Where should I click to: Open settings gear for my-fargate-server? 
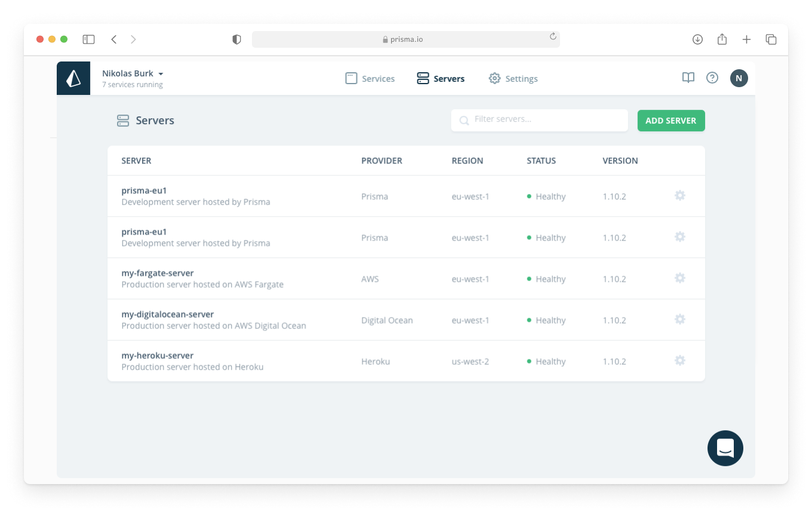[679, 278]
